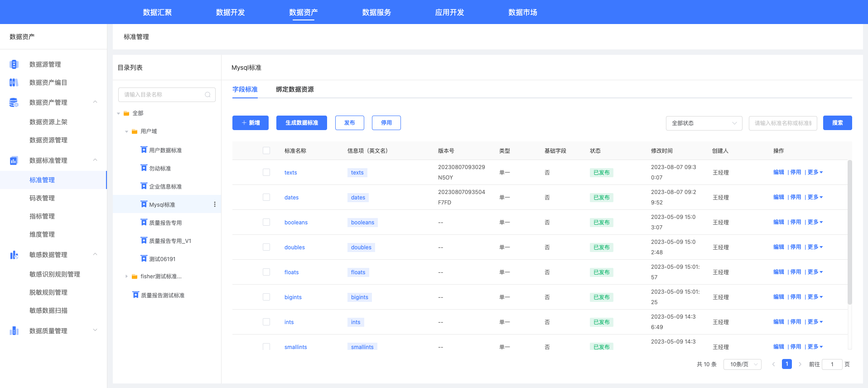Collapse the 数据标准管理 sidebar group
868x388 pixels.
[x=95, y=160]
